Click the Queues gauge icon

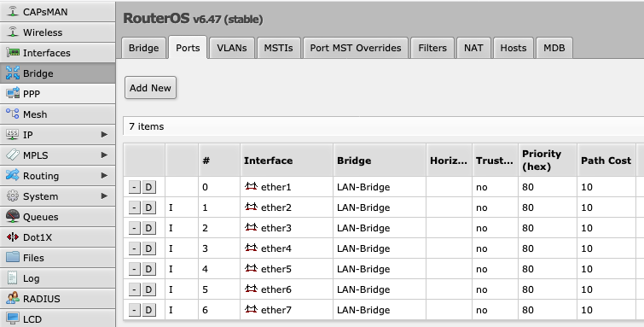pyautogui.click(x=13, y=216)
